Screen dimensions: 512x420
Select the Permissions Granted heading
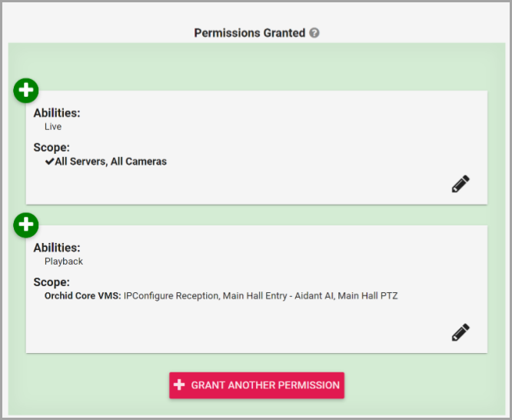(x=249, y=33)
